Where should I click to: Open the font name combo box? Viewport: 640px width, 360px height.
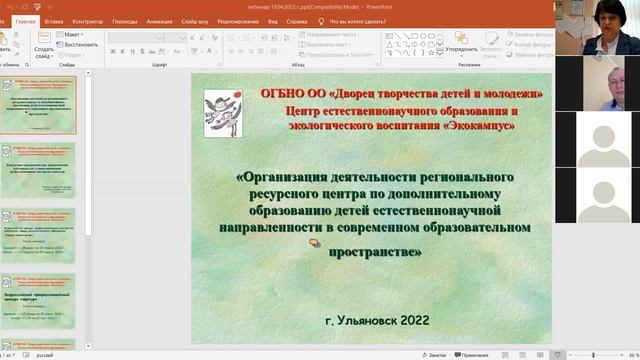pyautogui.click(x=136, y=38)
